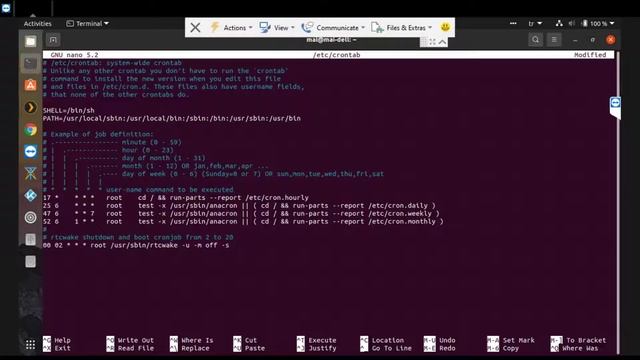Click the Execute shortcut label
The width and height of the screenshot is (640, 360).
tap(322, 340)
